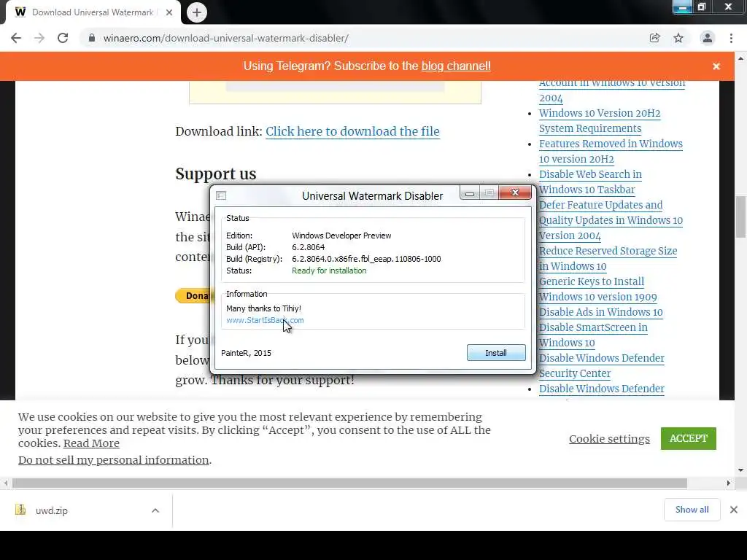Close the downloads bar

[734, 510]
